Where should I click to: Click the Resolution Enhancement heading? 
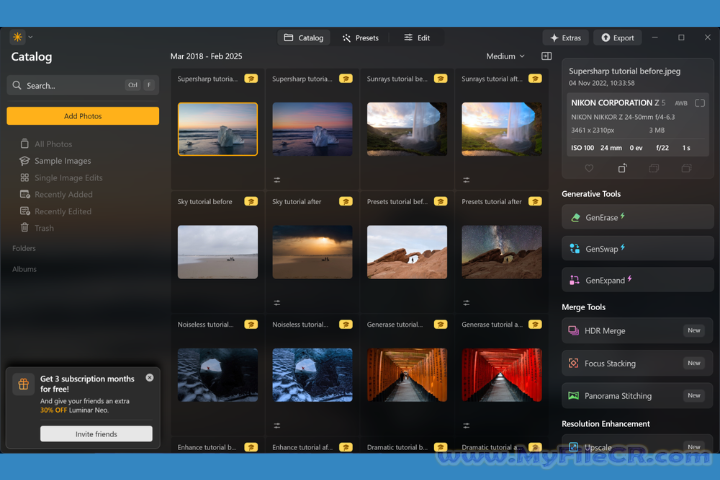606,424
